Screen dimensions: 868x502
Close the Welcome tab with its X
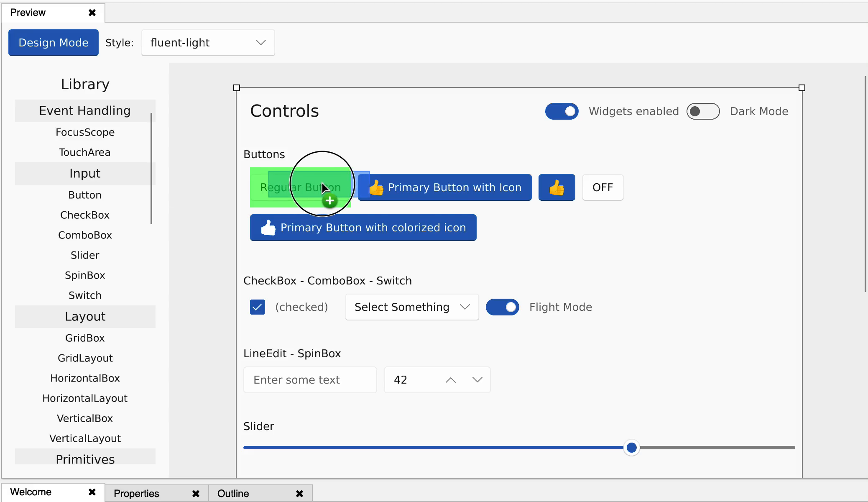tap(92, 492)
